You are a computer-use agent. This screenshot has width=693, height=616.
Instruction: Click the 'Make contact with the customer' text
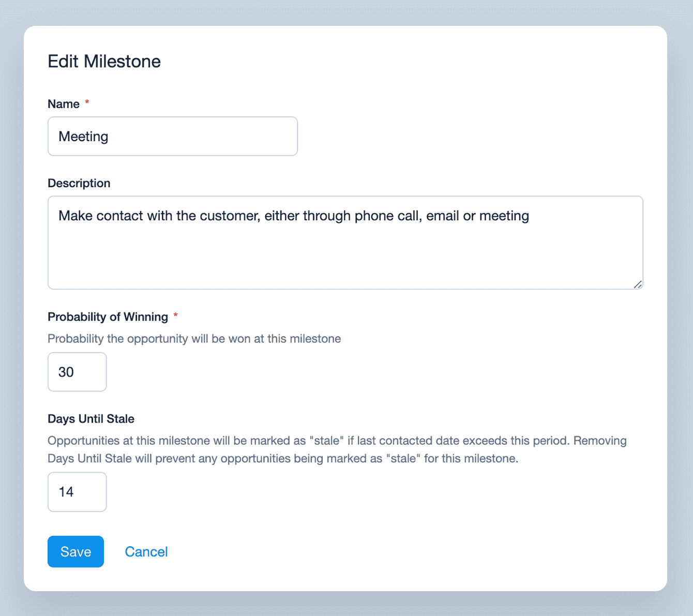click(x=159, y=216)
